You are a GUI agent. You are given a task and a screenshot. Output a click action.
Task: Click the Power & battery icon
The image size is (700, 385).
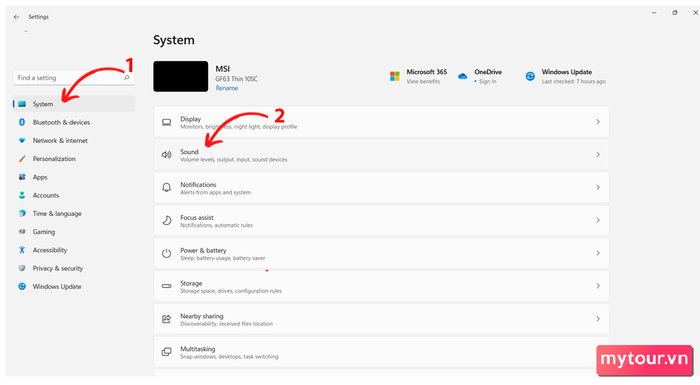(x=167, y=253)
